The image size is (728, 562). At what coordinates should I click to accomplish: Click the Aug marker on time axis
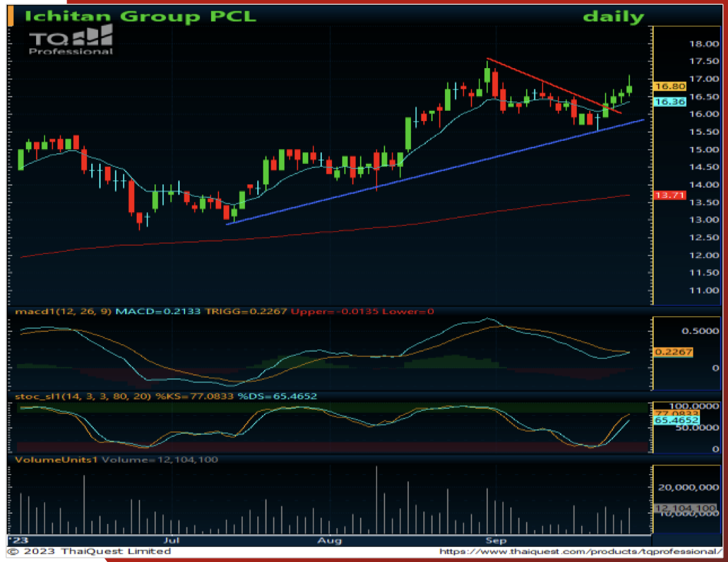[330, 541]
